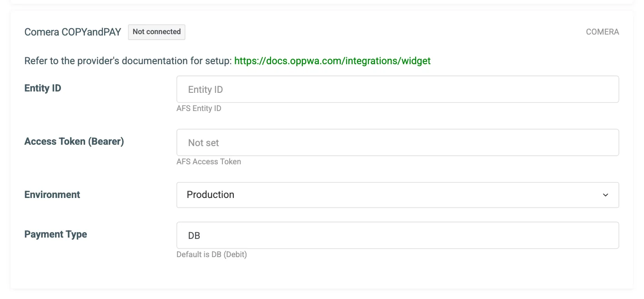Click the Entity ID field label

click(43, 88)
